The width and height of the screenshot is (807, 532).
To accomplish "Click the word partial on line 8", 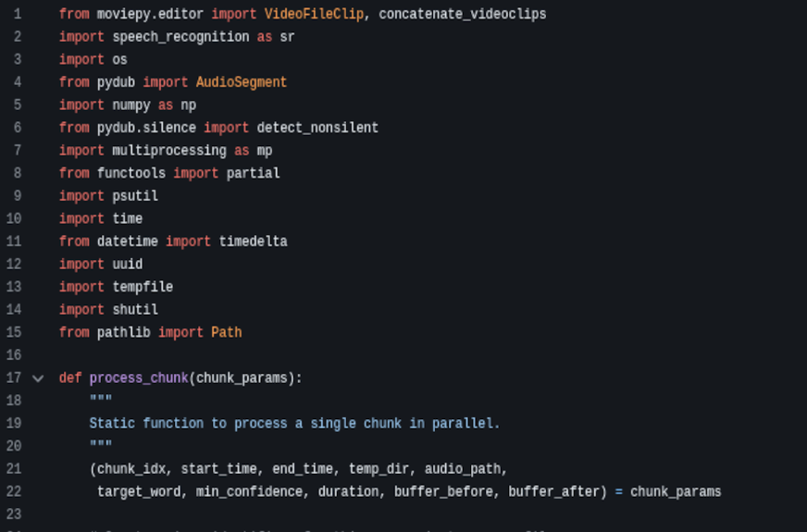I will (253, 173).
